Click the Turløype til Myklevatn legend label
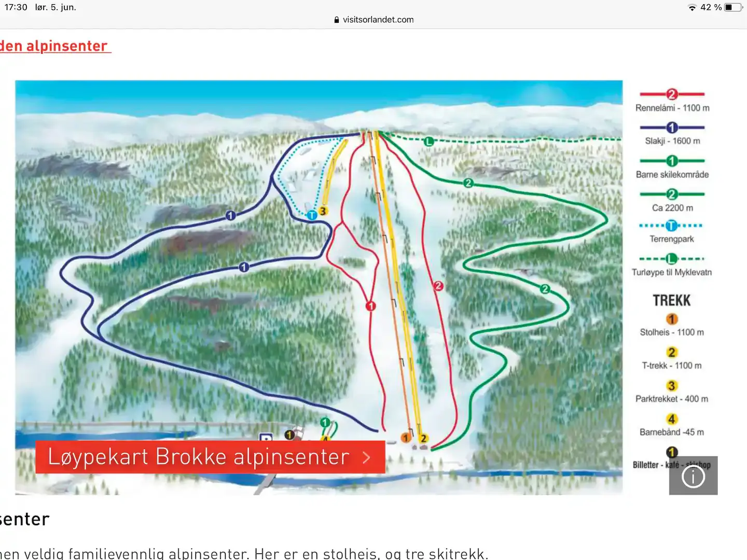Screen dimensions: 747x560 pos(672,272)
